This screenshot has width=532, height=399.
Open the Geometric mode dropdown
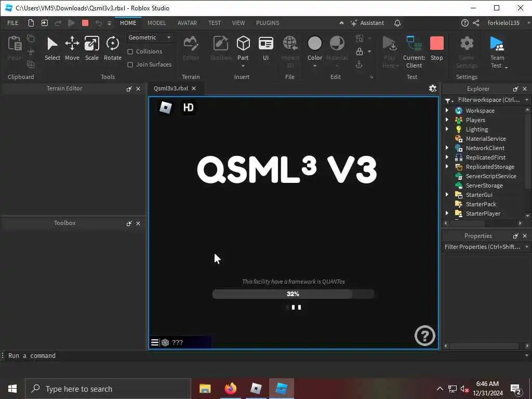coord(150,37)
